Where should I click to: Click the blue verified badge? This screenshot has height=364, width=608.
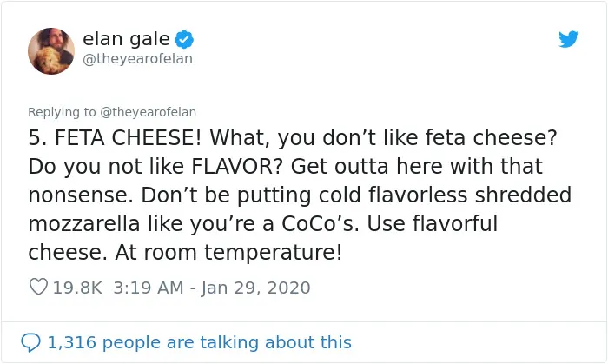pyautogui.click(x=184, y=39)
